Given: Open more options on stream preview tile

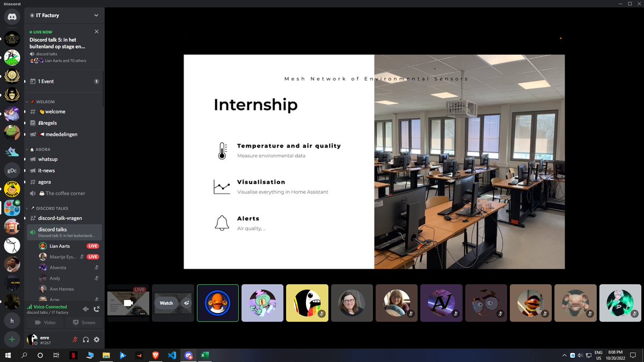Looking at the screenshot, I should tap(143, 314).
